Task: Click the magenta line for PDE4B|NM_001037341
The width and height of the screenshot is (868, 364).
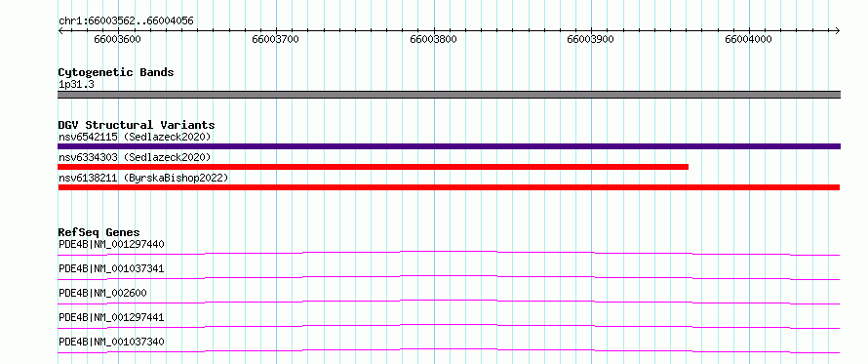Action: tap(449, 277)
